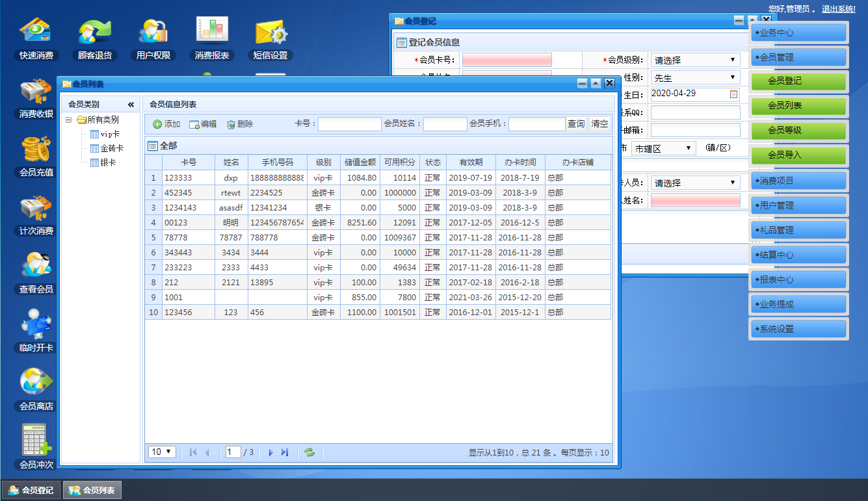868x501 pixels.
Task: Open the page size dropdown showing 10
Action: [x=162, y=452]
